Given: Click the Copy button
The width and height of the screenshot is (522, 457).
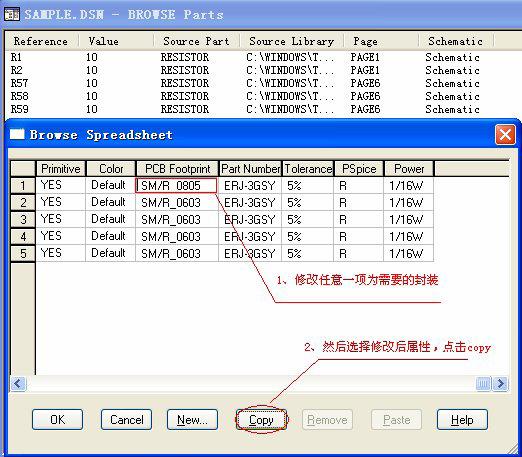Looking at the screenshot, I should pos(261,420).
